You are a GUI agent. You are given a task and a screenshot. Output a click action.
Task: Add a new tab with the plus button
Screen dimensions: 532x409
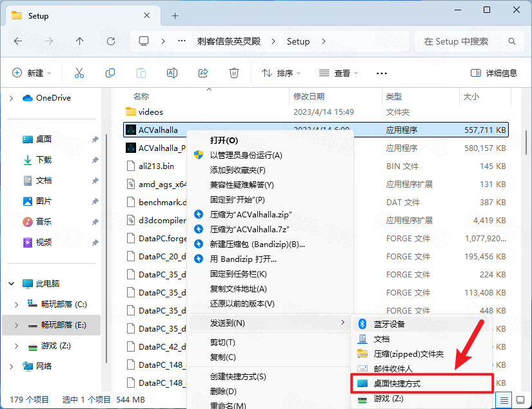[x=175, y=16]
